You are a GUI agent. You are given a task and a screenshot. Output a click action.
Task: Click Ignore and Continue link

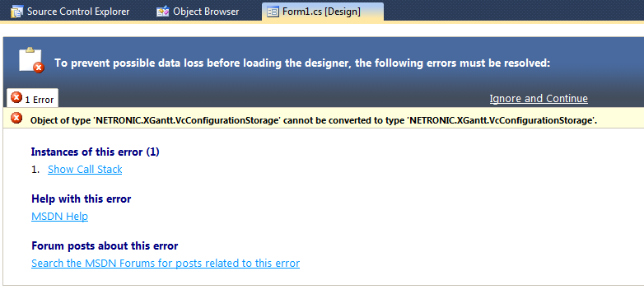pos(539,99)
